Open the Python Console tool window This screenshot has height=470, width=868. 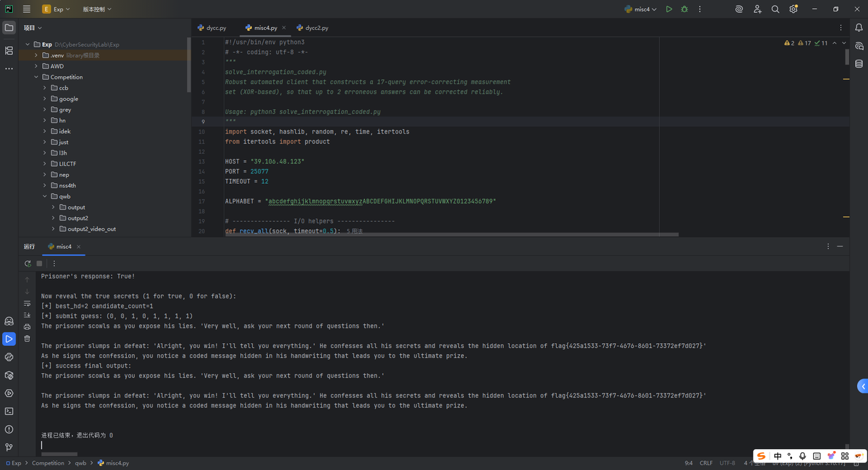tap(9, 357)
